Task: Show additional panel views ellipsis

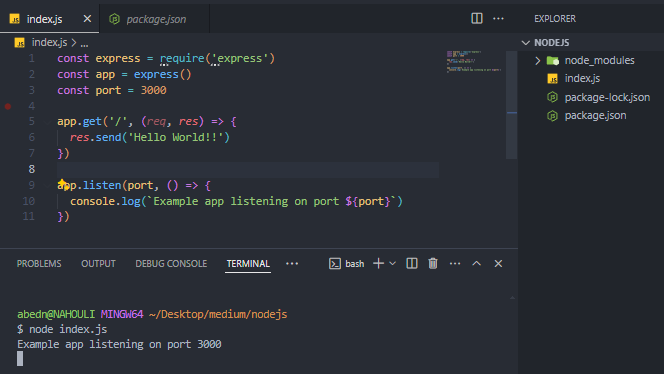Action: coord(292,264)
